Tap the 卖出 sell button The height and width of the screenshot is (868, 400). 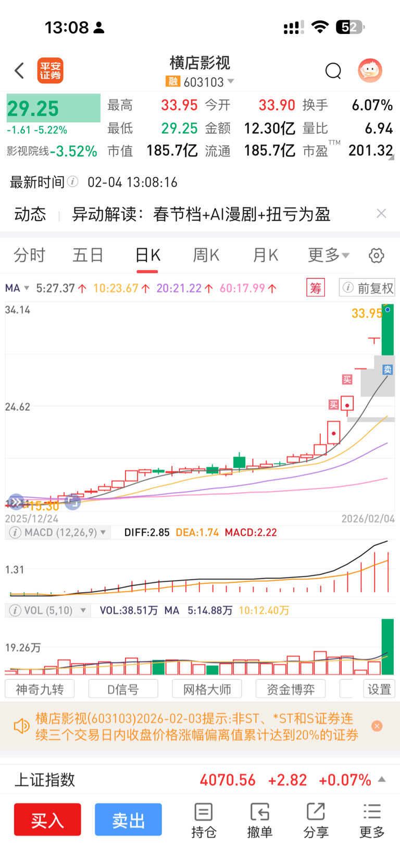coord(128,820)
